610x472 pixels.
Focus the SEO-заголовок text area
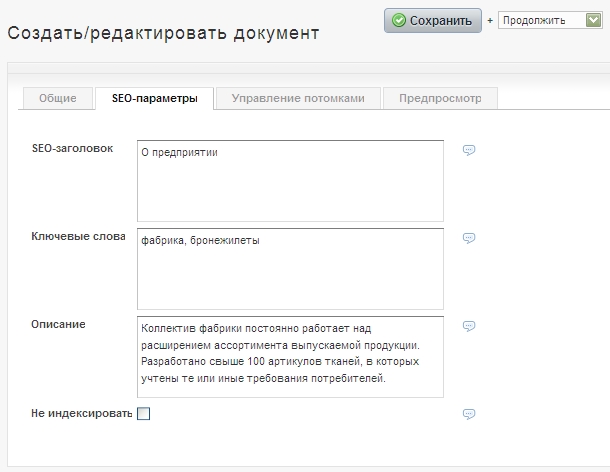click(x=290, y=180)
